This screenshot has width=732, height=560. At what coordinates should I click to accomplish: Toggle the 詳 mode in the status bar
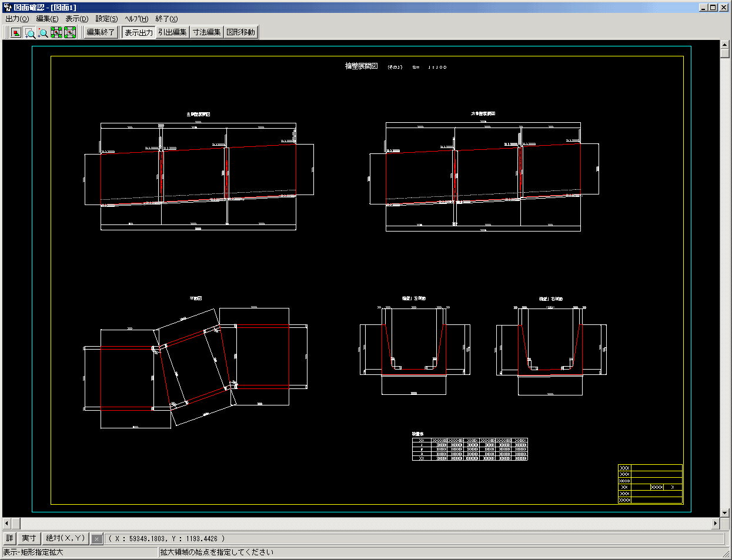[x=9, y=538]
